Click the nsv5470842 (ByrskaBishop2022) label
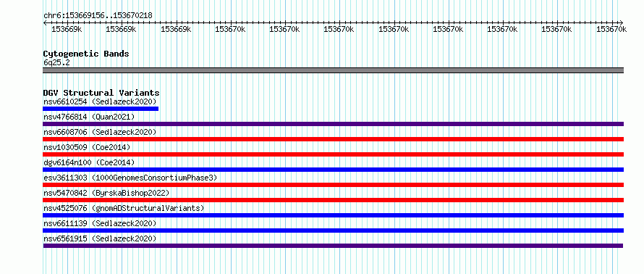The height and width of the screenshot is (274, 644). (106, 193)
